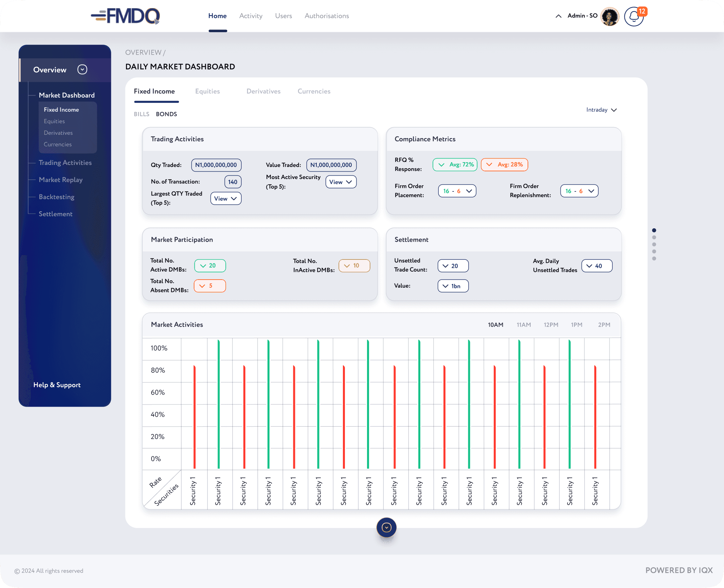Expand the Unsettled Trade Count 20 value
Viewport: 724px width, 588px height.
click(x=453, y=266)
